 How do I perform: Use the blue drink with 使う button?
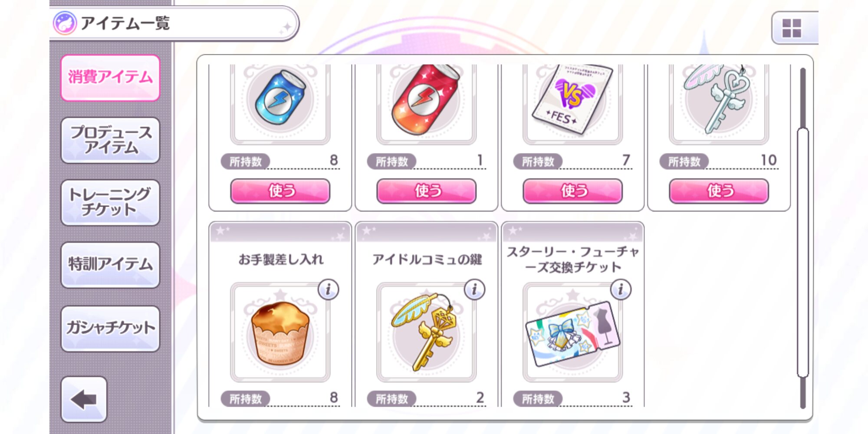[x=280, y=191]
